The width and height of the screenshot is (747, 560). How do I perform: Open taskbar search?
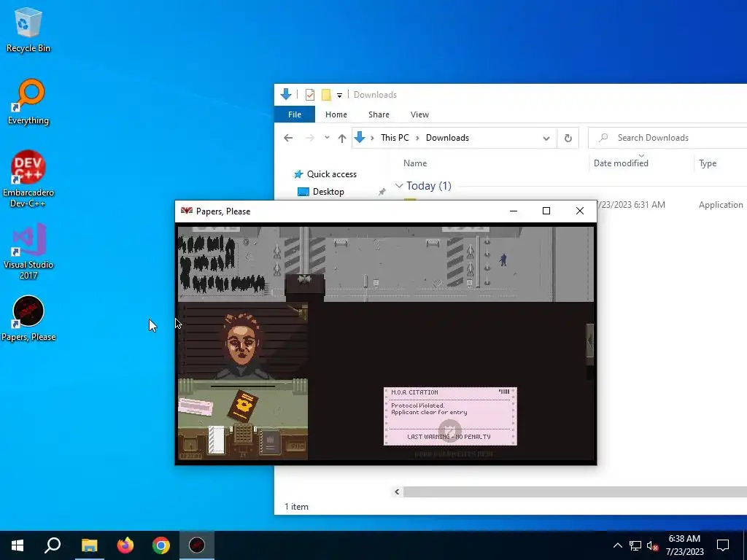click(x=53, y=545)
